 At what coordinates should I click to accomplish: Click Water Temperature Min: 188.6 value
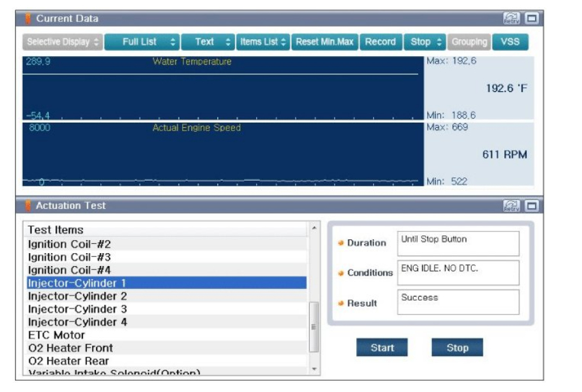pos(451,115)
